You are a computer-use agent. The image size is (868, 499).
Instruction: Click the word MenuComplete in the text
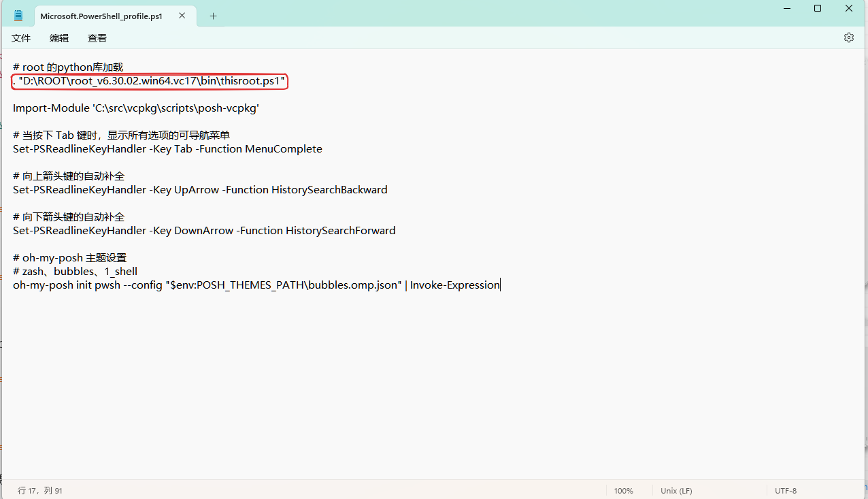coord(284,148)
